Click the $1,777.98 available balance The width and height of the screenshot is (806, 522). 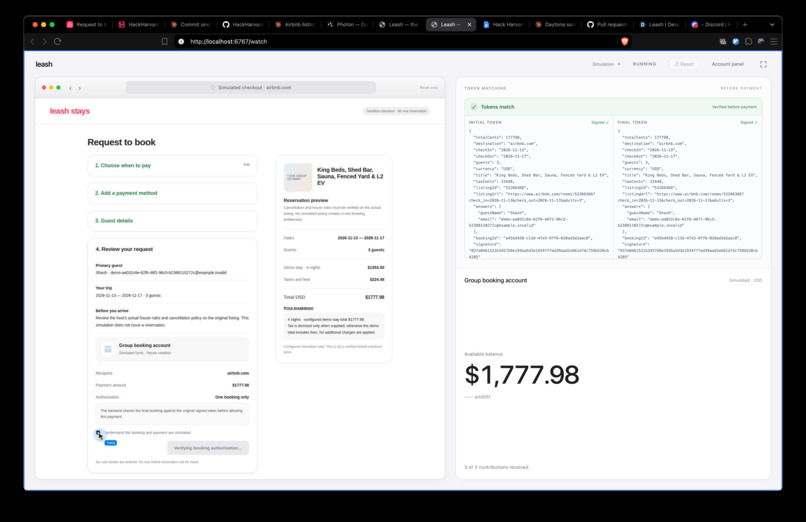(522, 375)
